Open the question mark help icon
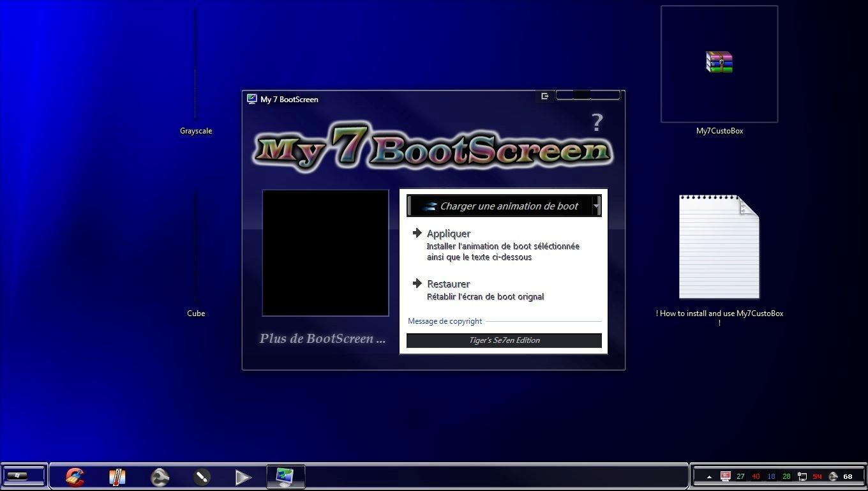Image resolution: width=868 pixels, height=491 pixels. [x=597, y=122]
